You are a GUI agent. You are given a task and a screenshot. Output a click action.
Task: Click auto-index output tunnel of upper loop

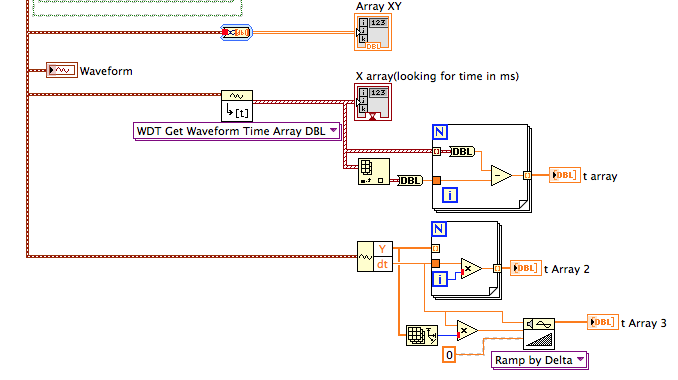click(x=527, y=176)
